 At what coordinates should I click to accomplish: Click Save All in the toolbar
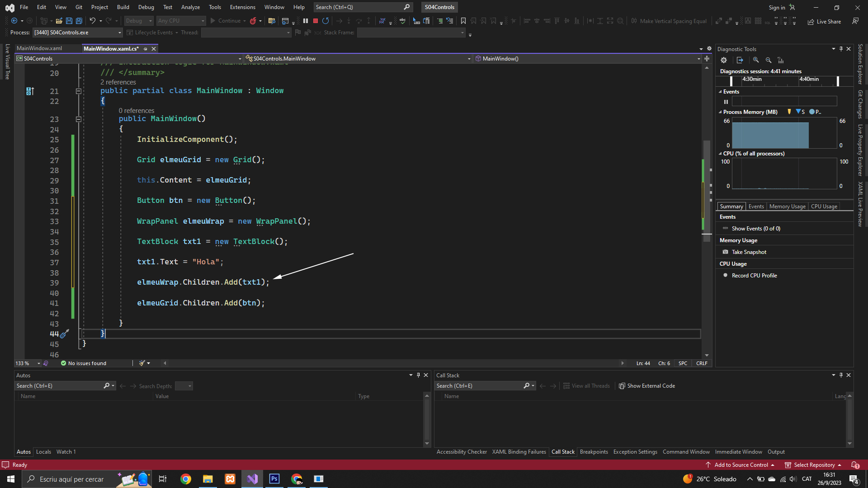79,21
